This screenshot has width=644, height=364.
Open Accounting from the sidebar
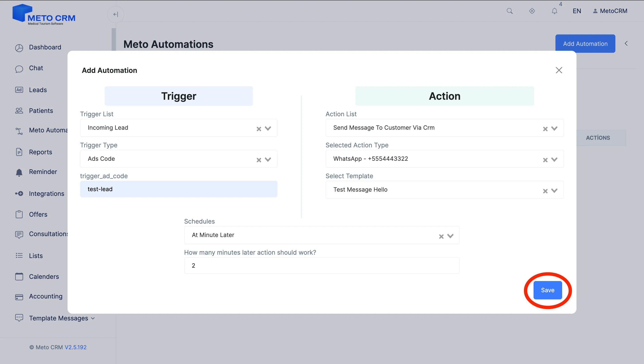tap(46, 296)
